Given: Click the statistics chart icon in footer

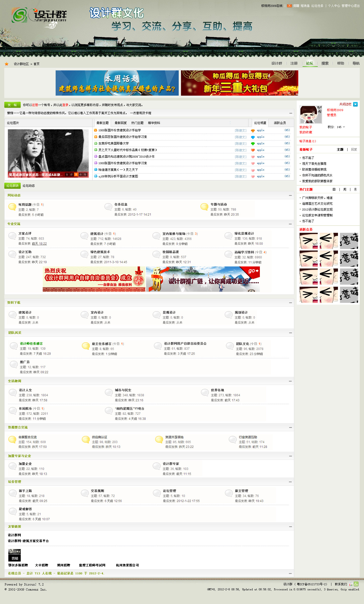Looking at the screenshot, I should 351,584.
